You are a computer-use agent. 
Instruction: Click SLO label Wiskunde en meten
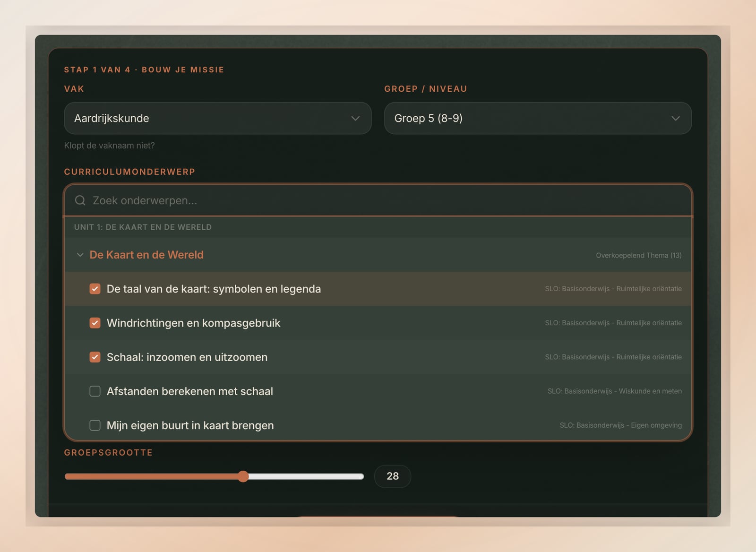(614, 391)
